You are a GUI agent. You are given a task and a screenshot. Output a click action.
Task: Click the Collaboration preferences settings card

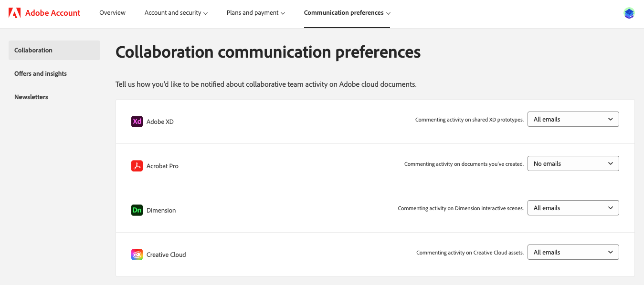375,188
